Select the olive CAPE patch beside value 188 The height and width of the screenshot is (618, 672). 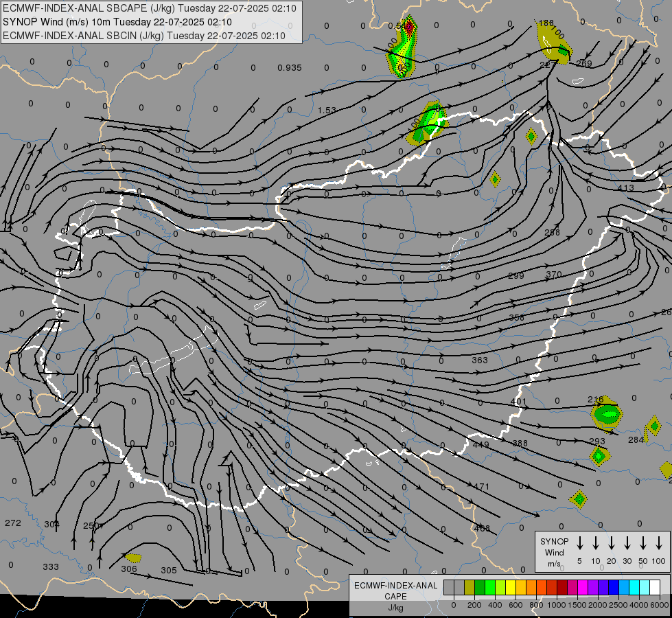tap(553, 44)
